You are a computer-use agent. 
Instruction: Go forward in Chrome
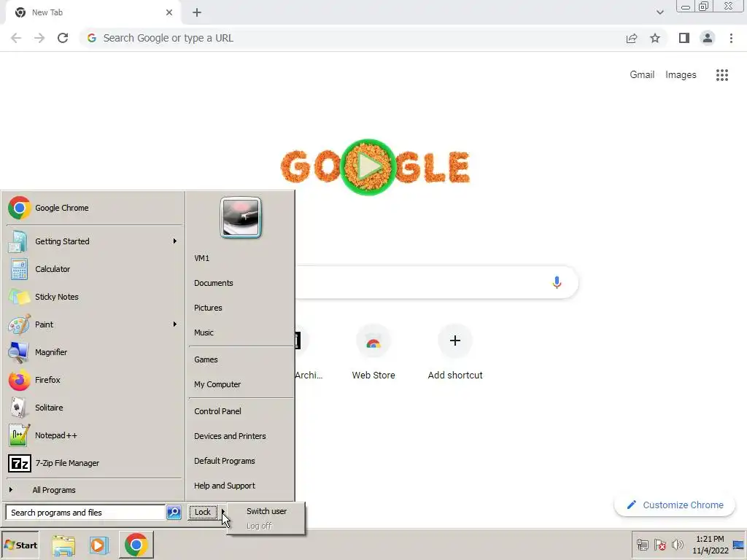(x=39, y=38)
